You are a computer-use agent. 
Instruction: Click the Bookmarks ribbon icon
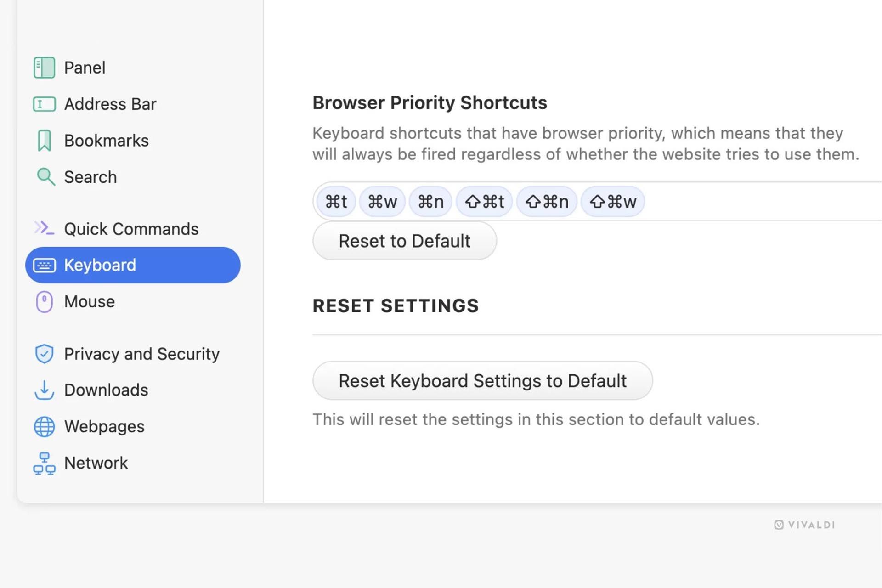[44, 141]
